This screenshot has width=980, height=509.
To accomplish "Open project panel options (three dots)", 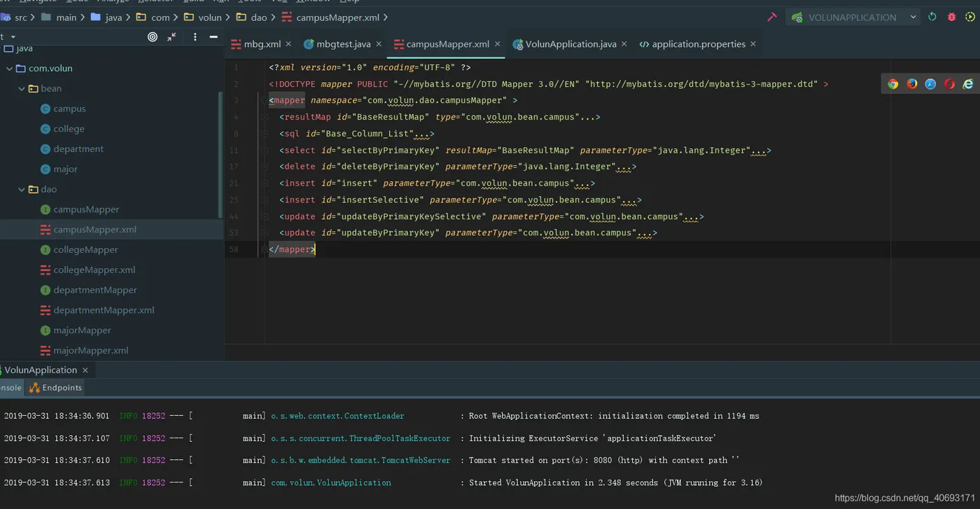I will click(195, 37).
